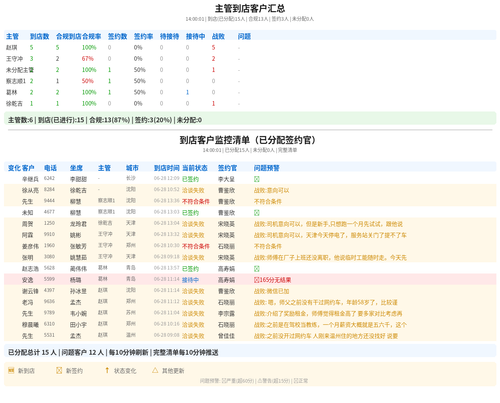The height and width of the screenshot is (403, 500).
Task: Select supervisor 王守冲 in summary table
Action: 14,59
